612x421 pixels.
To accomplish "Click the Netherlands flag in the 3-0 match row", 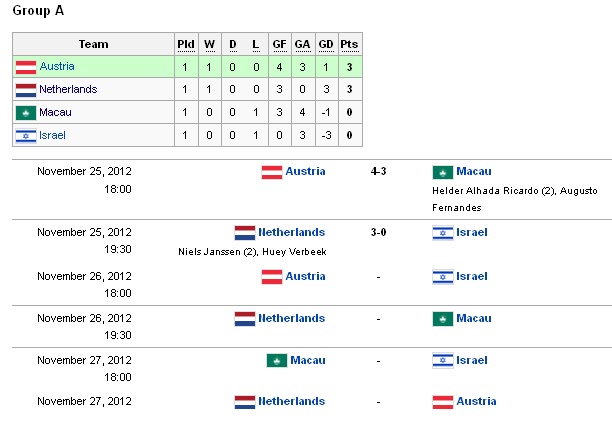I will click(245, 233).
